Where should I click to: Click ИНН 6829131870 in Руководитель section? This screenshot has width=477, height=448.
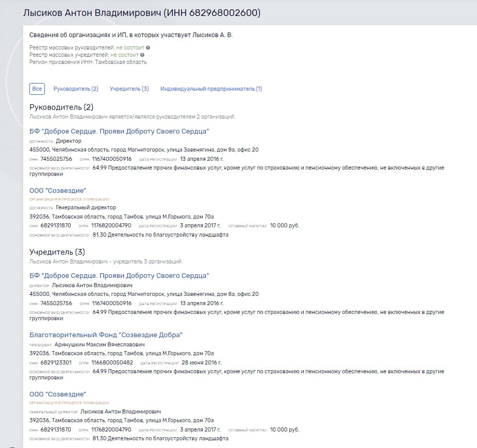coord(56,226)
